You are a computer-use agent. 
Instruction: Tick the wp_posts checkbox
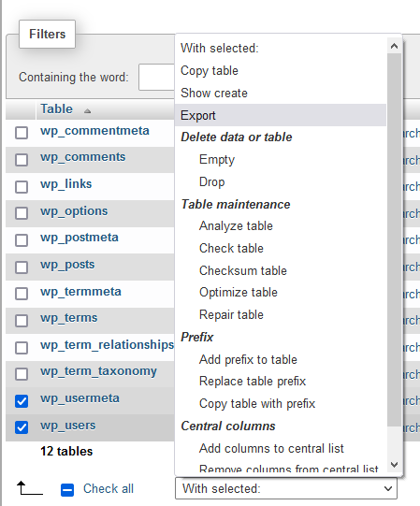[x=22, y=267]
